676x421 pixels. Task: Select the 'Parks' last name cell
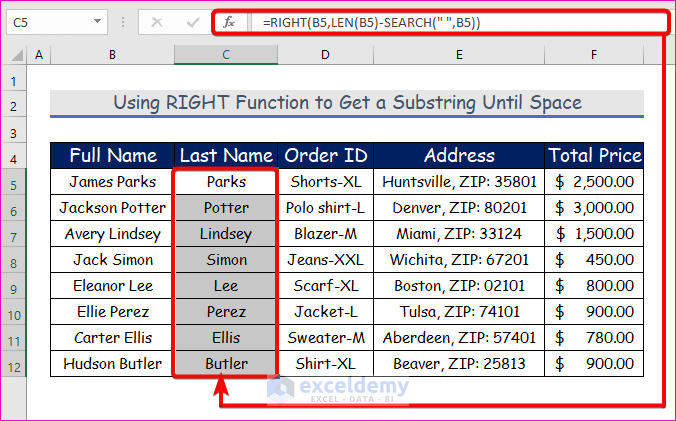[x=226, y=182]
